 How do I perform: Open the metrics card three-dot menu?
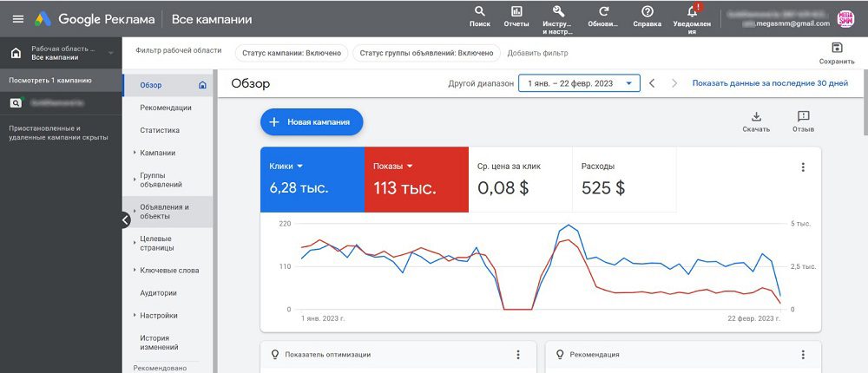pos(803,167)
